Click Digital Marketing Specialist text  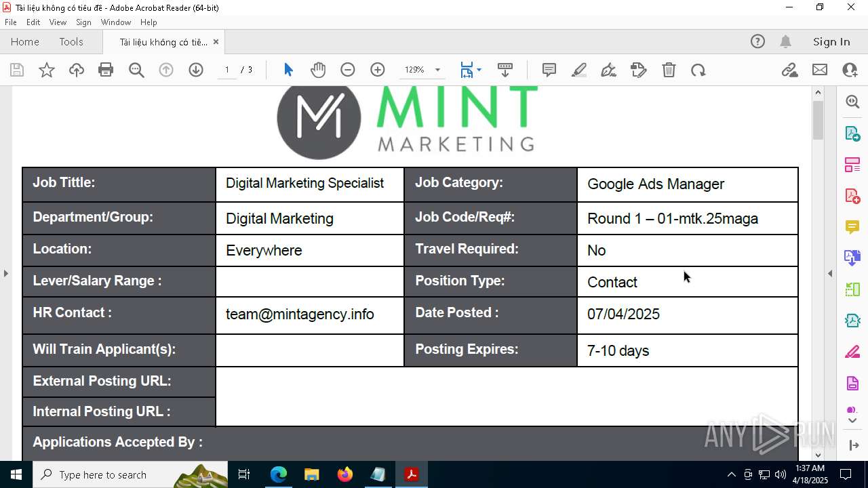click(x=304, y=183)
